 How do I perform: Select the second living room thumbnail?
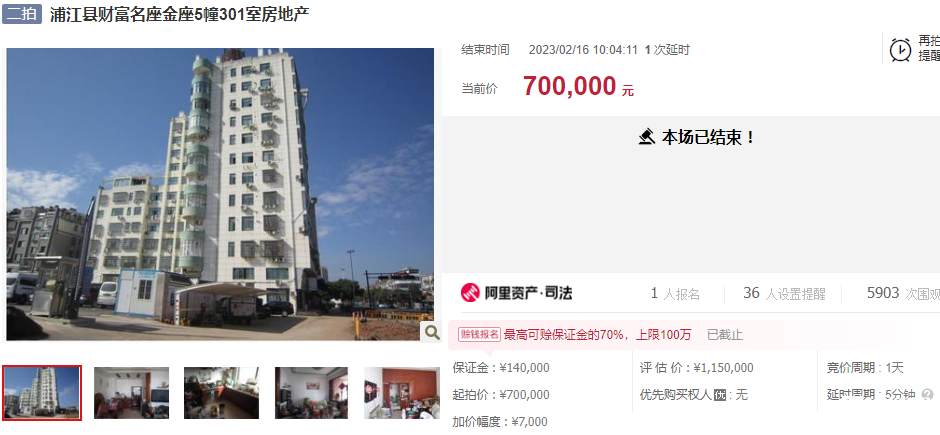coord(131,393)
